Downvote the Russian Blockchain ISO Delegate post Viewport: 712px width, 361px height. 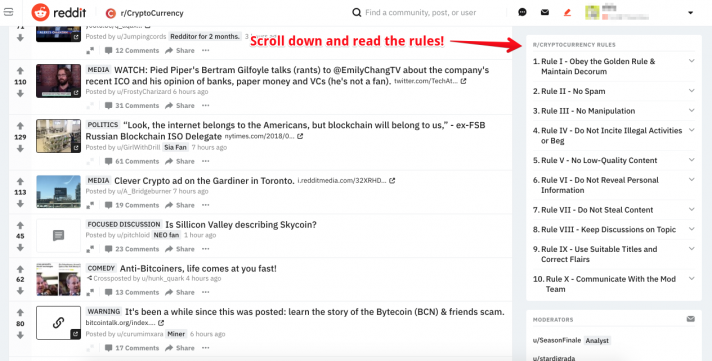20,148
